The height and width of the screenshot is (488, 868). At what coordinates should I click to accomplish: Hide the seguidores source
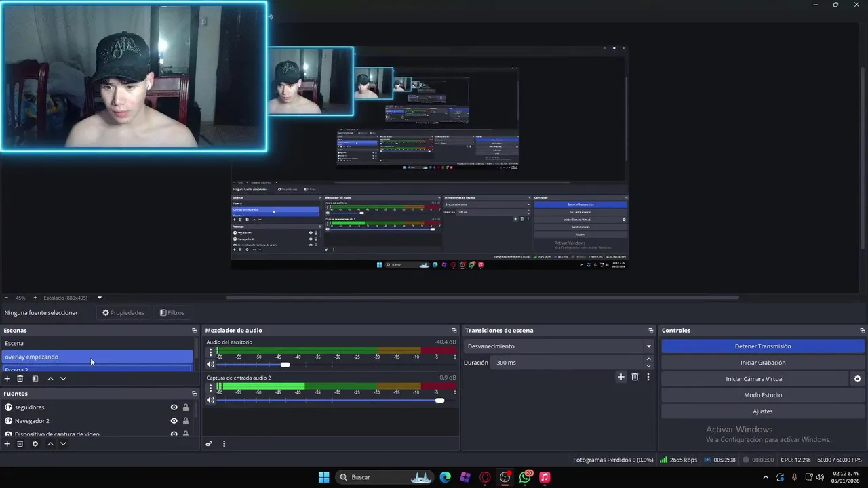click(174, 407)
